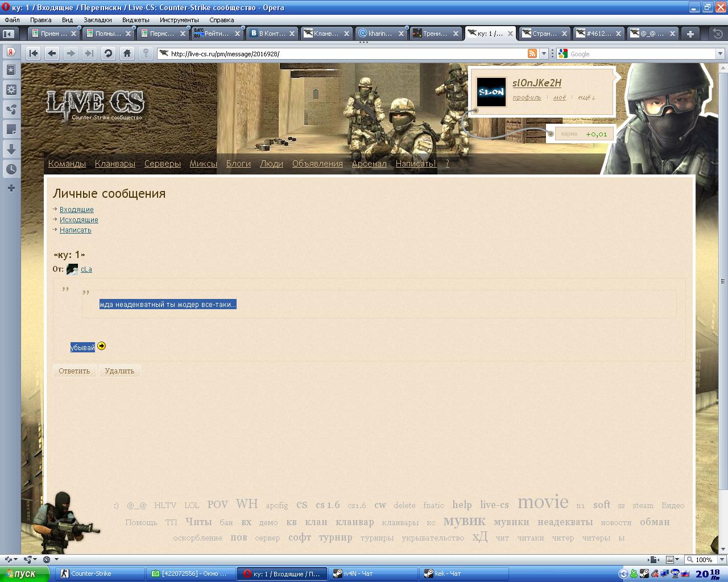Open the Downloads panel in sidebar
Image resolution: width=728 pixels, height=582 pixels.
[x=11, y=149]
